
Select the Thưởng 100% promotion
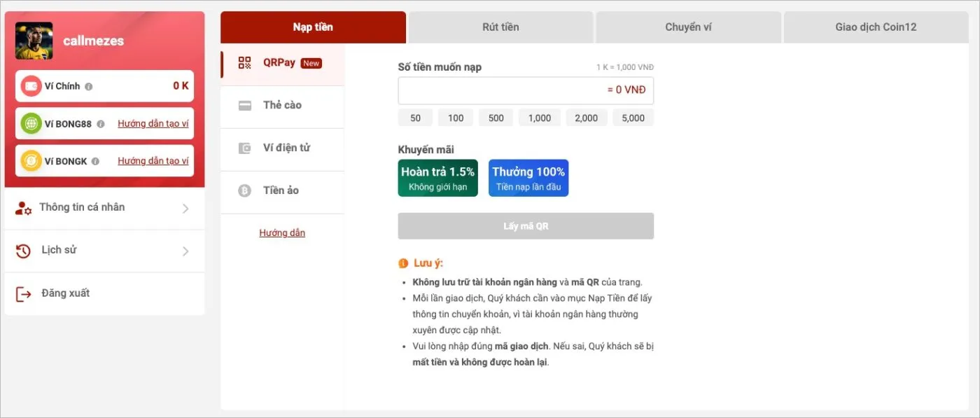528,178
